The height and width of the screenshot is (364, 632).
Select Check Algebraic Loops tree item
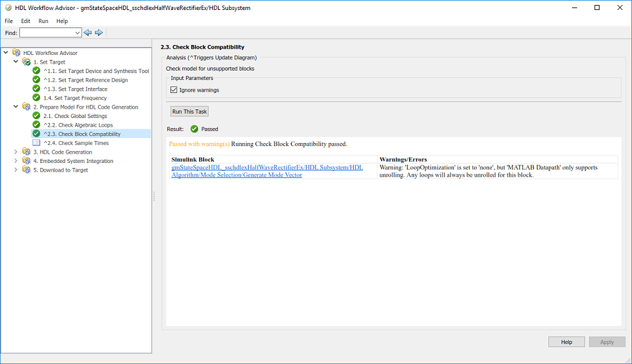(x=78, y=125)
